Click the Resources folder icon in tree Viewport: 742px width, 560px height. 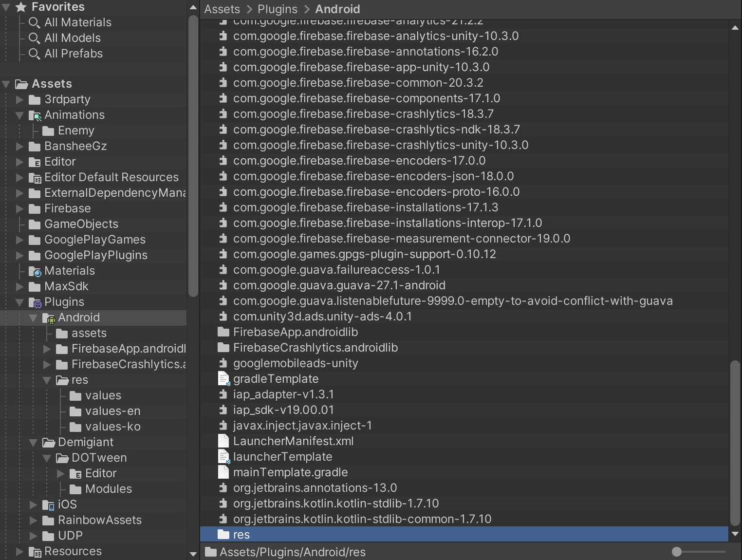tap(35, 552)
